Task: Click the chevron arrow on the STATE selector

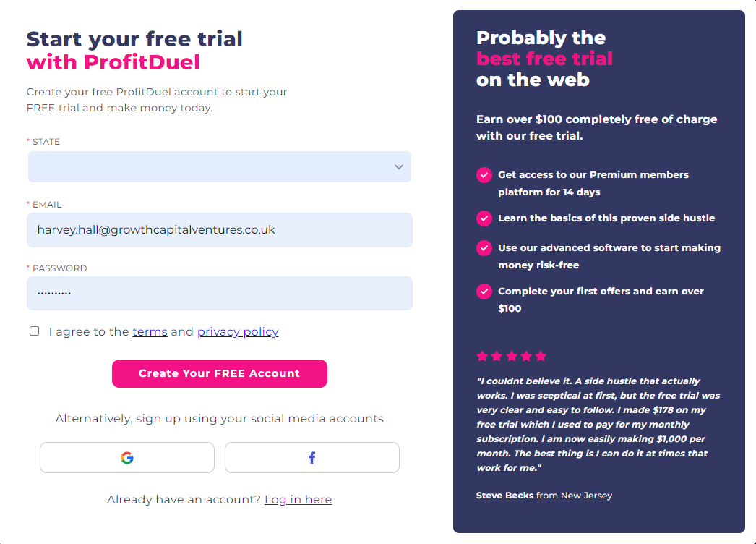Action: (x=398, y=166)
